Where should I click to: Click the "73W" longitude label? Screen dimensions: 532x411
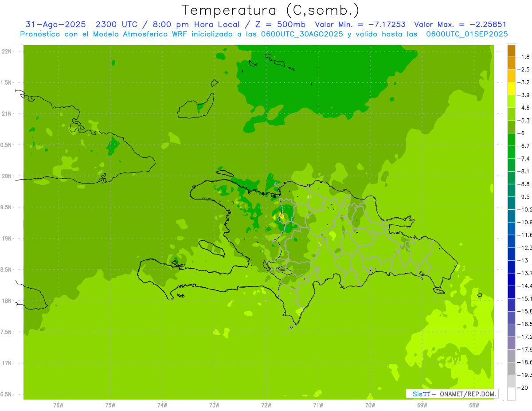[214, 405]
